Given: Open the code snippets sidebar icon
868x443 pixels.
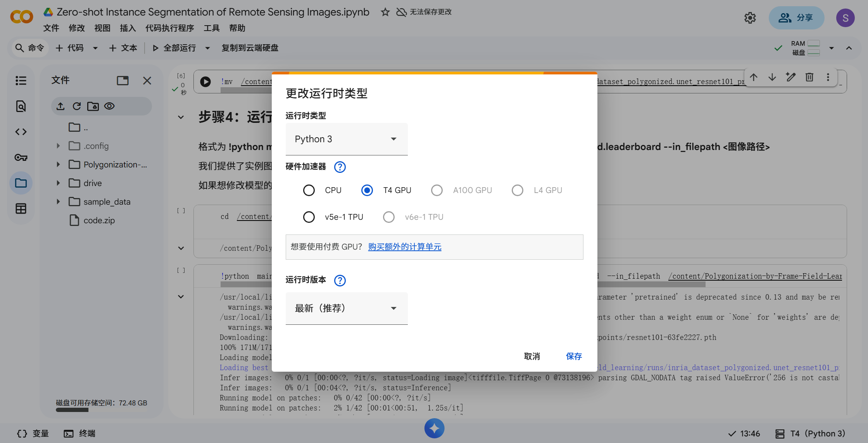Looking at the screenshot, I should [21, 132].
